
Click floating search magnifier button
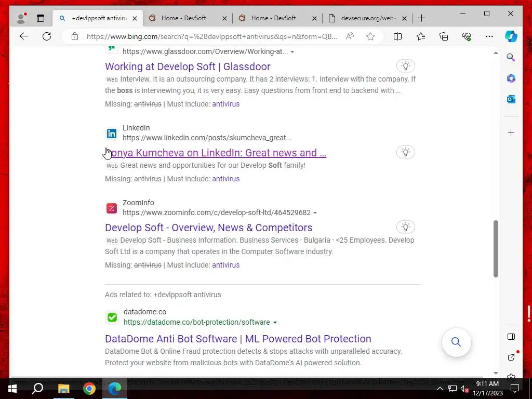(456, 342)
